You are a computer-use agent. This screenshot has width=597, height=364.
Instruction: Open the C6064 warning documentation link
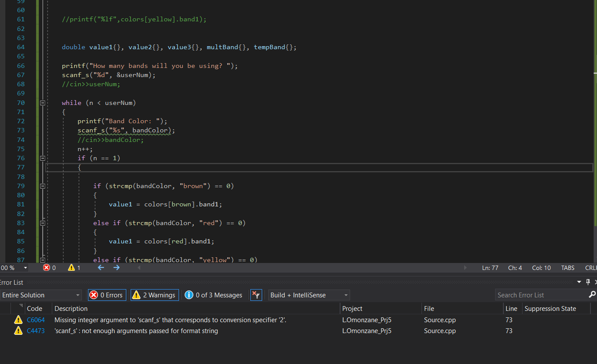36,320
